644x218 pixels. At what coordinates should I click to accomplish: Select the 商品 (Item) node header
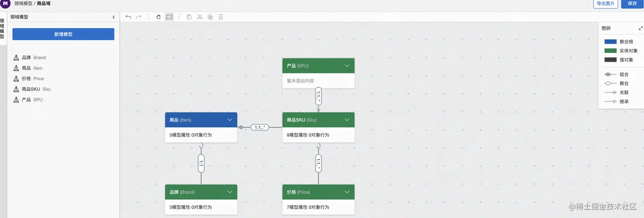(x=201, y=120)
